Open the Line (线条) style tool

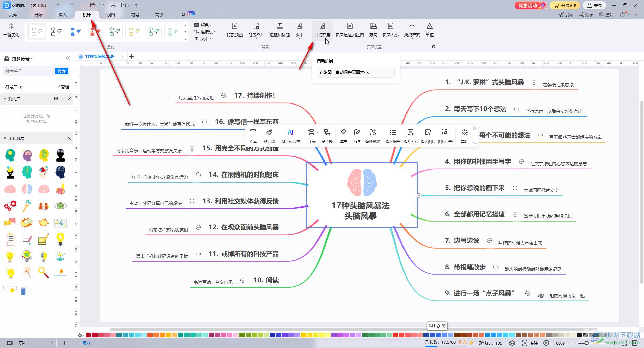357,136
